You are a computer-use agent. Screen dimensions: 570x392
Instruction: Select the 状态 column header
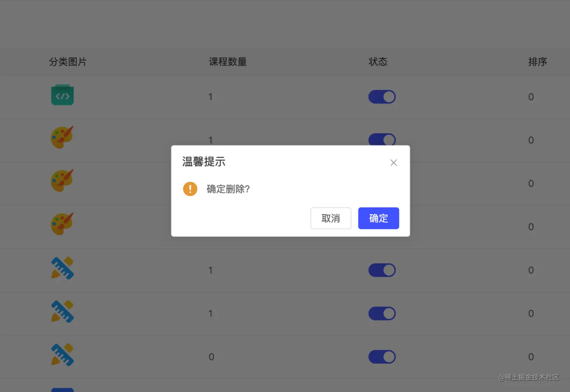pos(378,62)
